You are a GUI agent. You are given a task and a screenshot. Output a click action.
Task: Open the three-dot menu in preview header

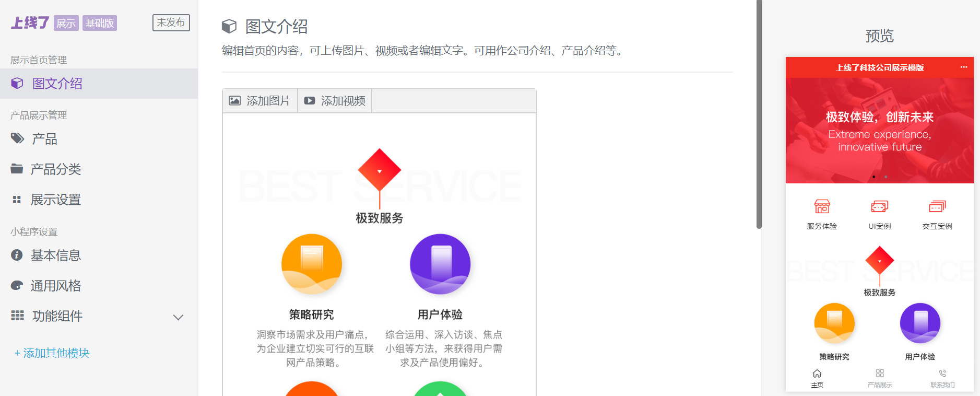964,67
